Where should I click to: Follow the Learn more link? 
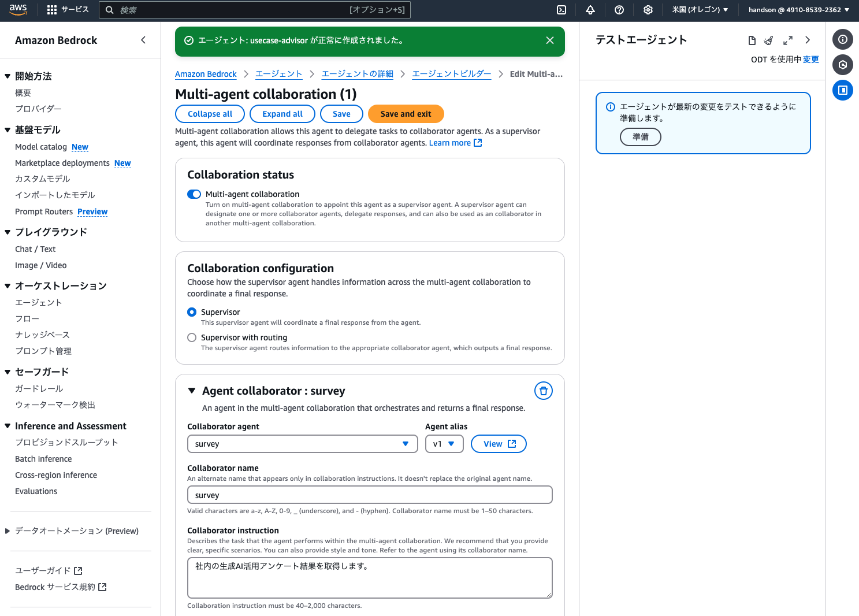click(x=450, y=143)
